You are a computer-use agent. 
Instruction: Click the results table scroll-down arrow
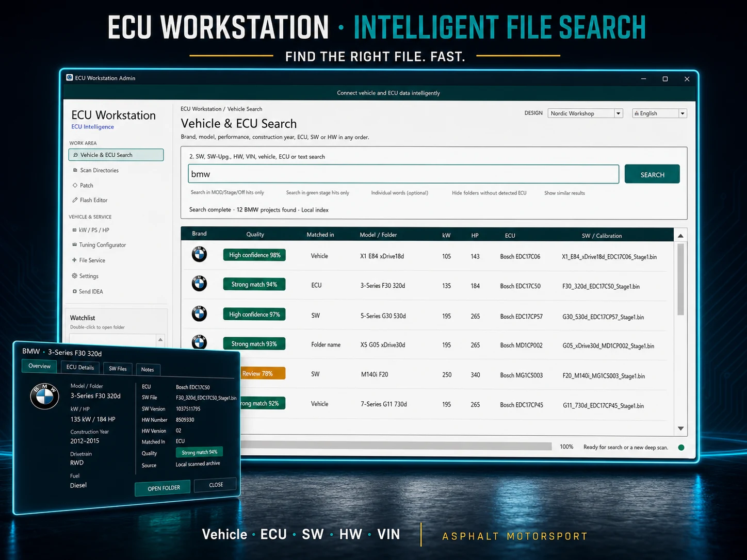pyautogui.click(x=680, y=429)
